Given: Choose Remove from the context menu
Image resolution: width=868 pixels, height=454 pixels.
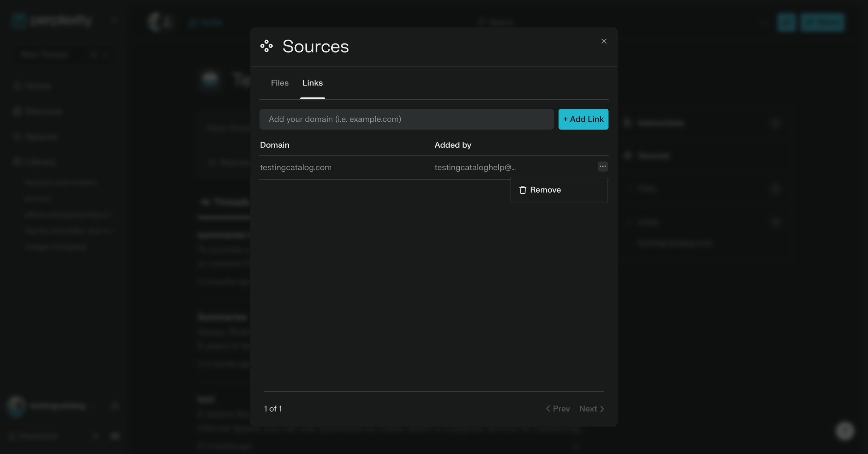Looking at the screenshot, I should pyautogui.click(x=545, y=190).
